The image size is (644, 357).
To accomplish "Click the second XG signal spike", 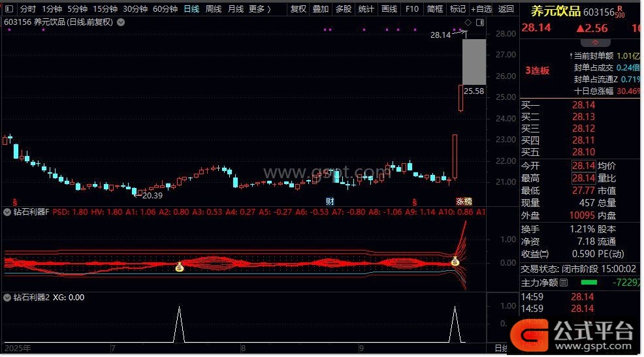I will tap(455, 324).
